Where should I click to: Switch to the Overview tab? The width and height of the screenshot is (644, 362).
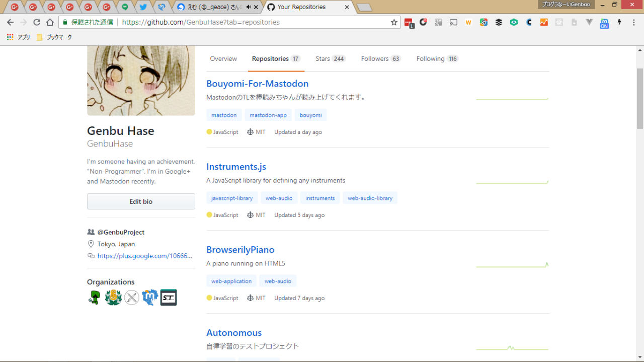pyautogui.click(x=223, y=59)
